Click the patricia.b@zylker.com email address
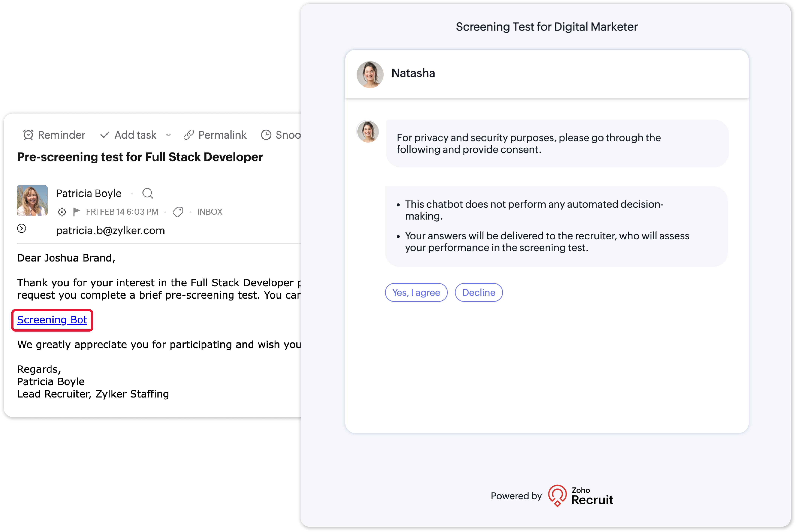This screenshot has width=796, height=532. tap(110, 231)
